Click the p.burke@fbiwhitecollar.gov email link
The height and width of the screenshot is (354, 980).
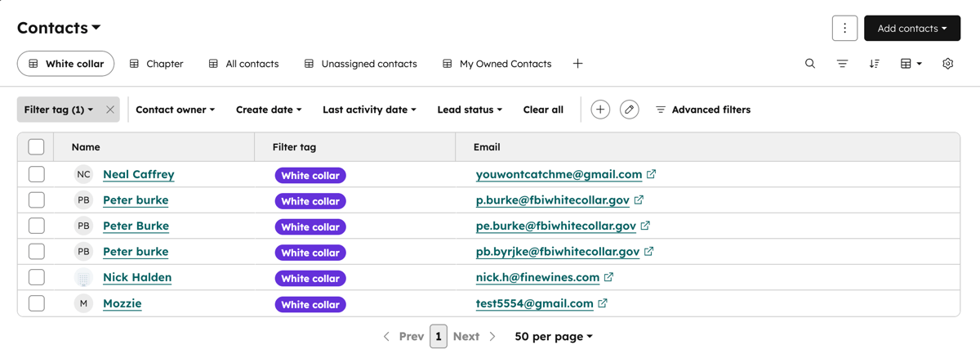[553, 199]
